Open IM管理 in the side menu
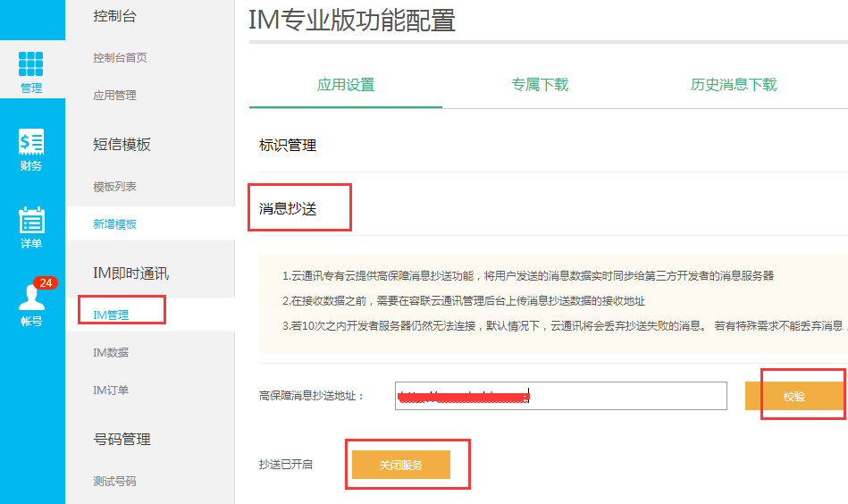Image resolution: width=848 pixels, height=504 pixels. pos(111,315)
